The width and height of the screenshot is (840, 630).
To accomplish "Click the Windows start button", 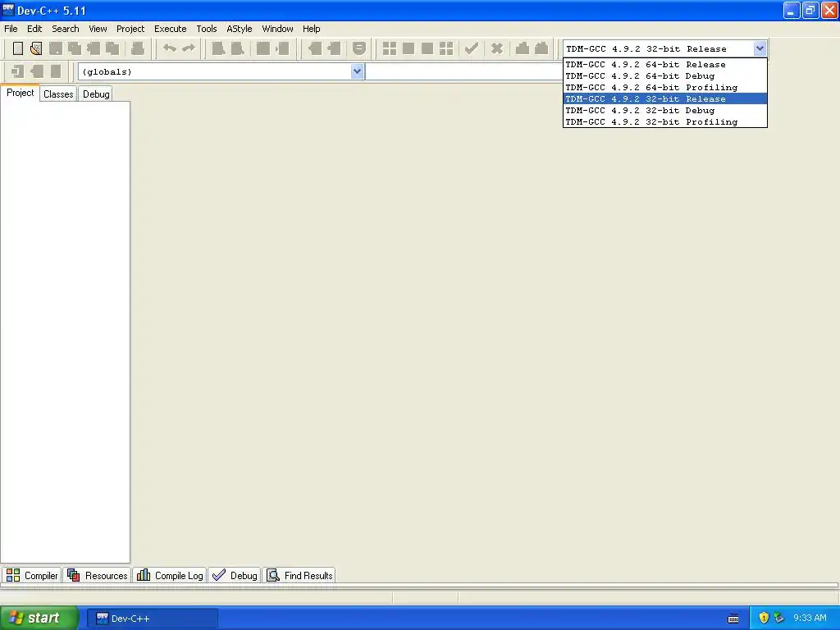I will click(39, 618).
